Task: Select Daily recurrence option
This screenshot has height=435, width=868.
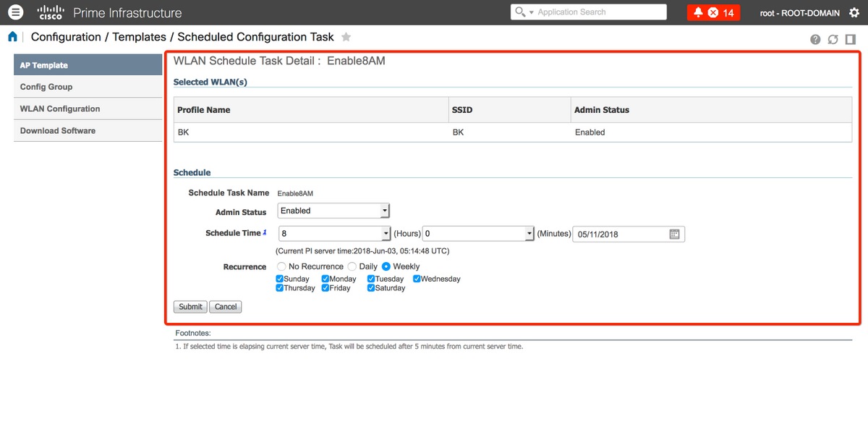Action: click(x=352, y=266)
